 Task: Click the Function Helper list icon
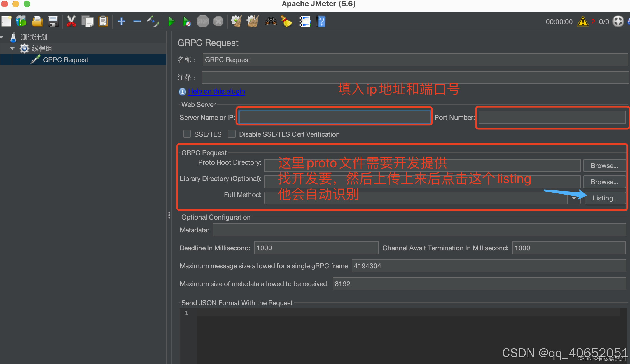[305, 22]
